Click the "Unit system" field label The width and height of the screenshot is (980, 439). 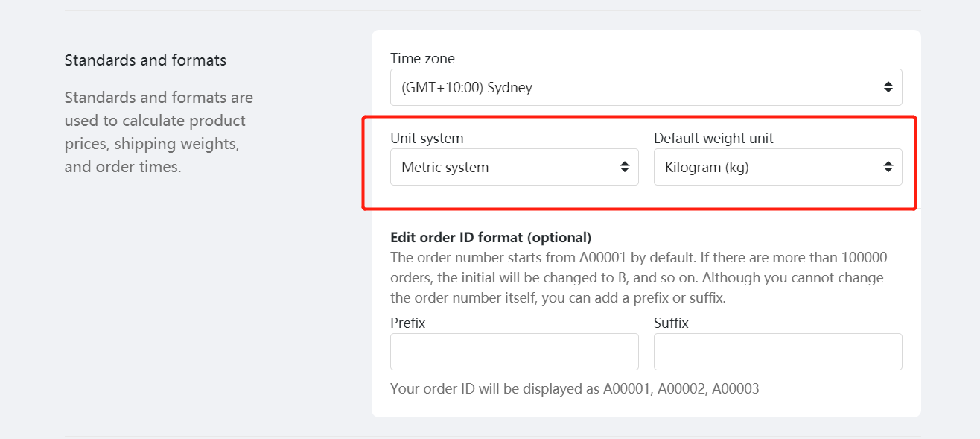(427, 138)
